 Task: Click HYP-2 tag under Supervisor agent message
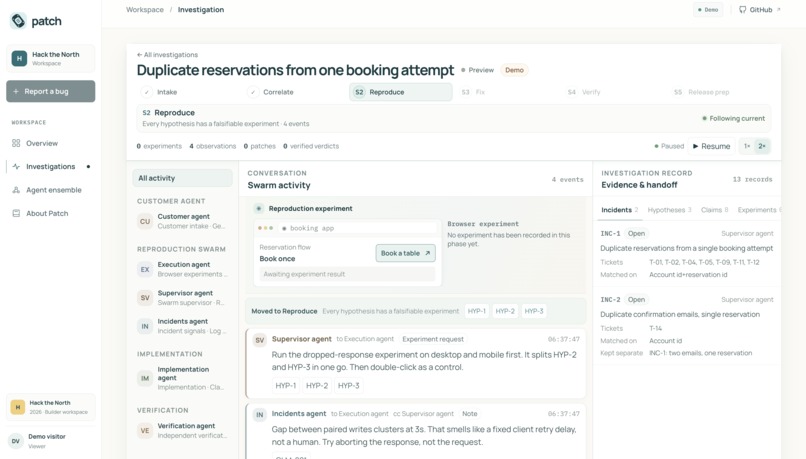click(x=317, y=385)
